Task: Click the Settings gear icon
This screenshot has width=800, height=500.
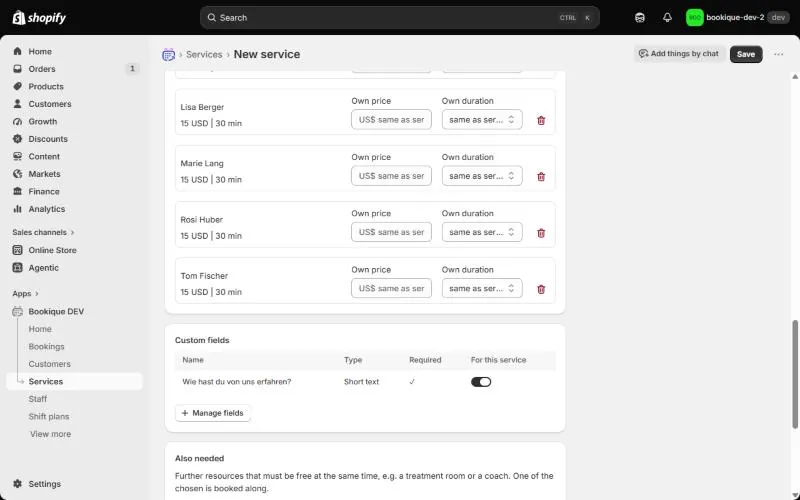Action: [17, 484]
